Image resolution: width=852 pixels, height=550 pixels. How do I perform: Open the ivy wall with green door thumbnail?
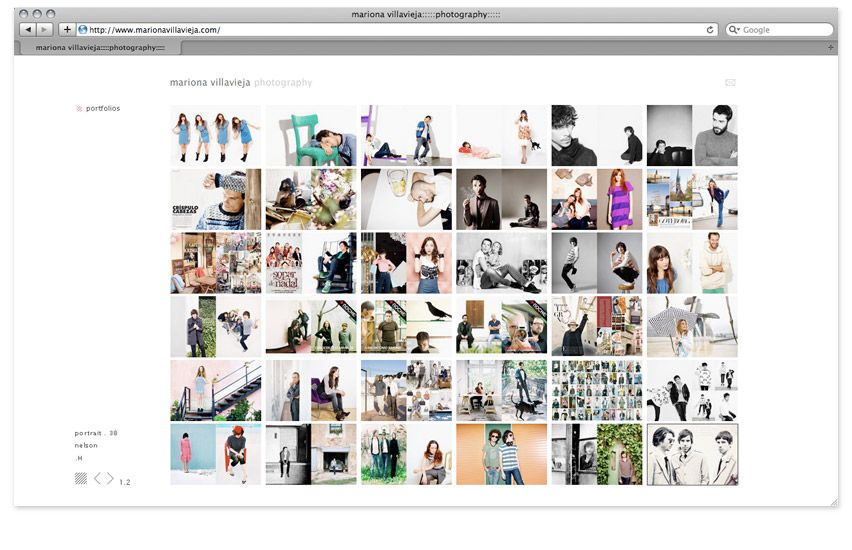click(597, 454)
